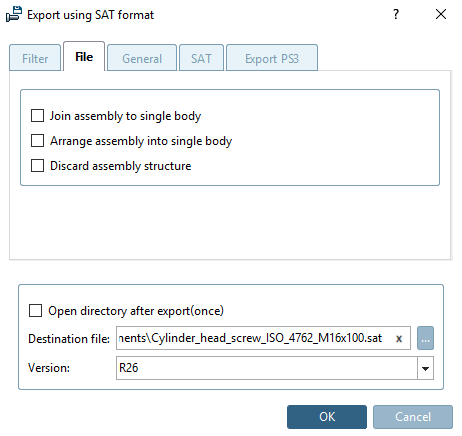The height and width of the screenshot is (436, 462).
Task: Enable Join assembly to single body
Action: tap(37, 116)
